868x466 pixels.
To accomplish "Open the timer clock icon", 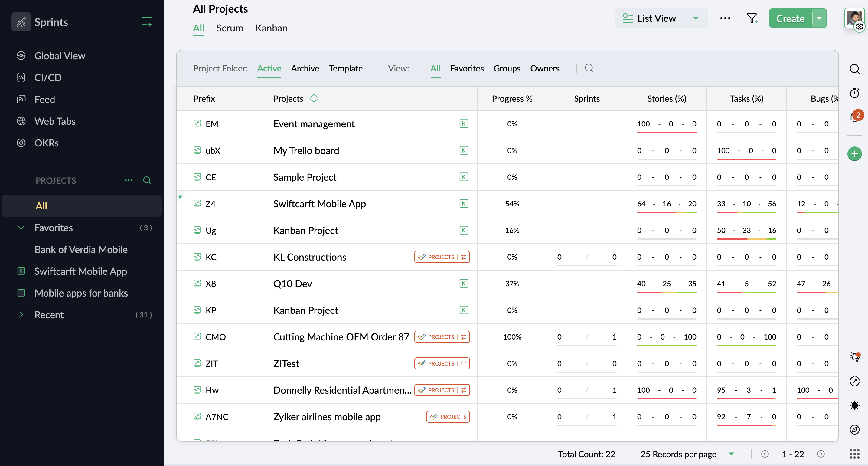I will click(x=854, y=93).
